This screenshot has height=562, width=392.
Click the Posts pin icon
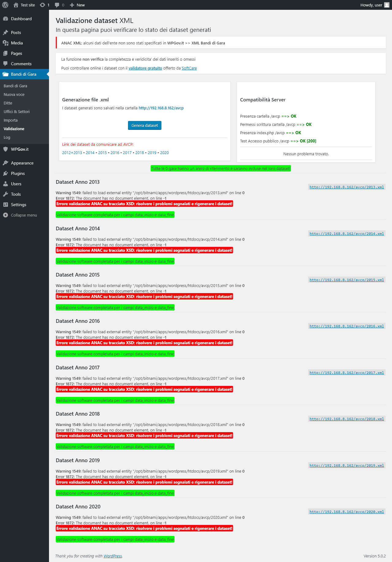click(x=6, y=32)
